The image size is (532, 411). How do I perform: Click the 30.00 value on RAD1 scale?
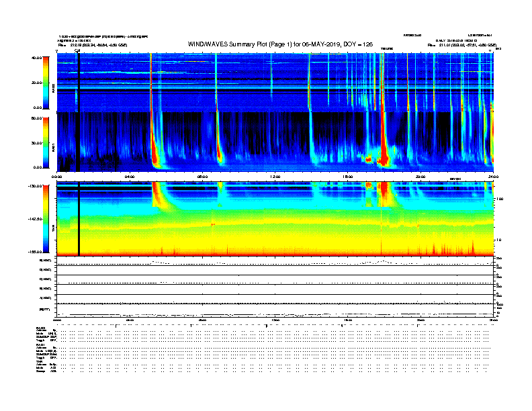tap(36, 143)
